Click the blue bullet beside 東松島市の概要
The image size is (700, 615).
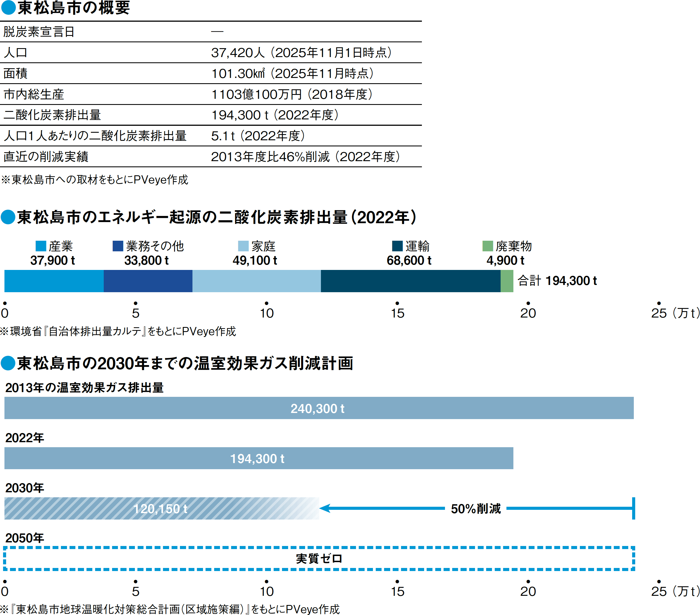pyautogui.click(x=8, y=8)
